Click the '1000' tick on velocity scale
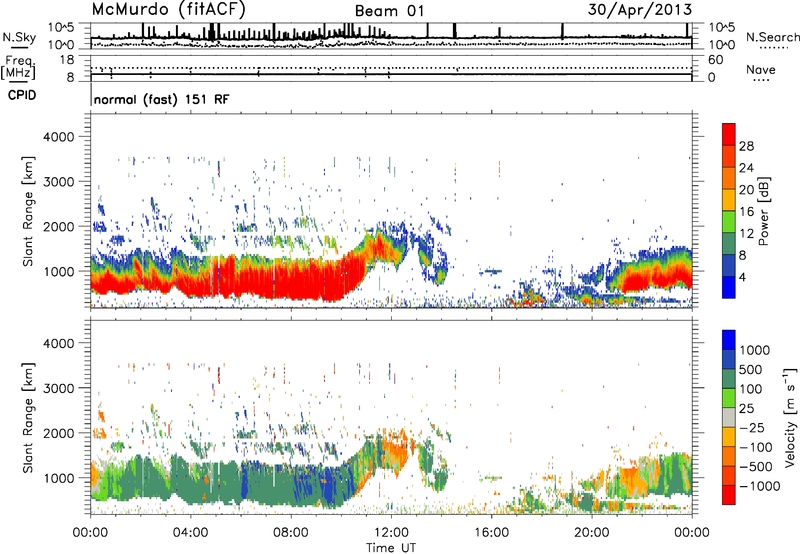 [755, 350]
